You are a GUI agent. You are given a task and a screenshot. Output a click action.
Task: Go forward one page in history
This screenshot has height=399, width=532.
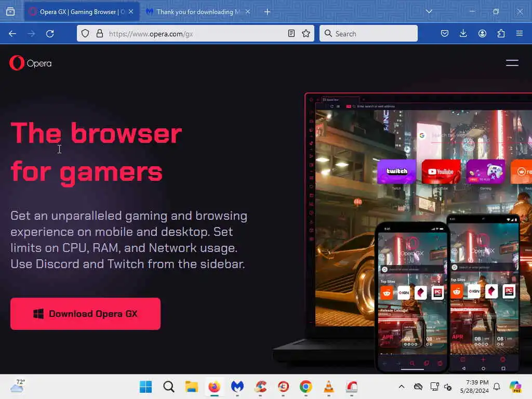point(31,34)
